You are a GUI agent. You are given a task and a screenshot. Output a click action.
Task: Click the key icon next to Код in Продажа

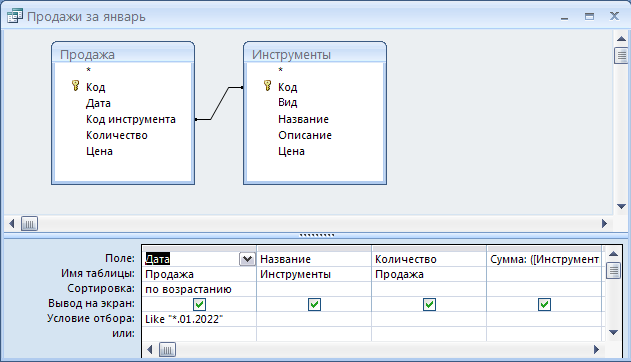[x=75, y=86]
